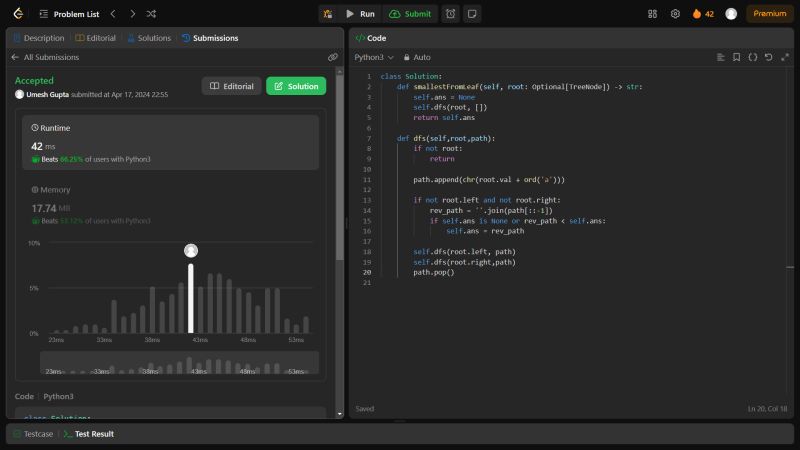
Task: Click the Accepted status text
Action: 34,80
